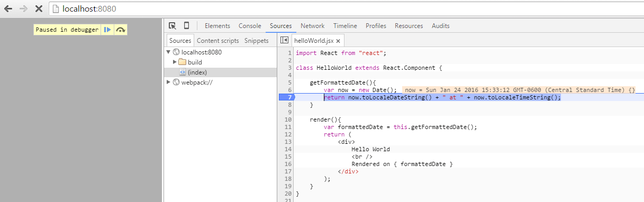The height and width of the screenshot is (202, 644).
Task: Toggle device mode phone icon
Action: point(187,25)
